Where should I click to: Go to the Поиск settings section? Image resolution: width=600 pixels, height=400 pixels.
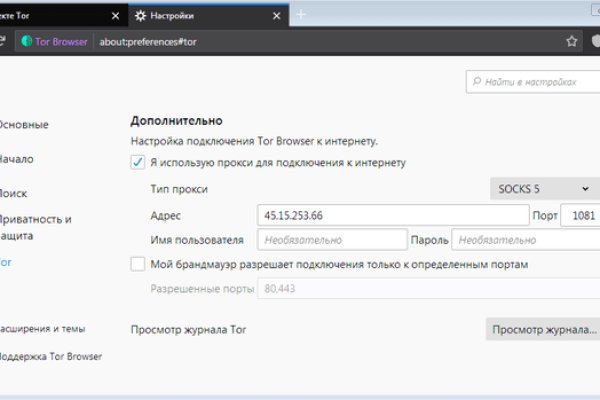pyautogui.click(x=14, y=192)
